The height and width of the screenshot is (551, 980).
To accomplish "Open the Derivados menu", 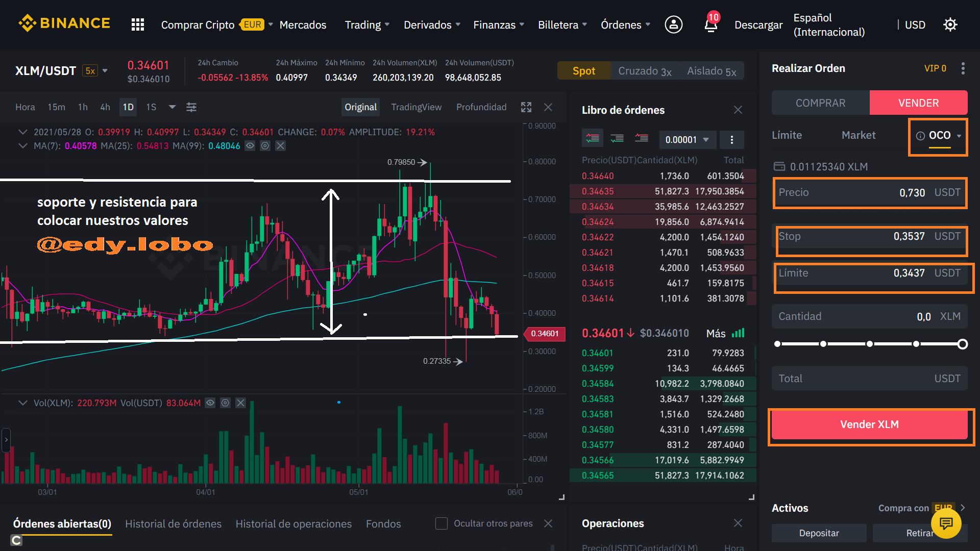I will click(432, 24).
